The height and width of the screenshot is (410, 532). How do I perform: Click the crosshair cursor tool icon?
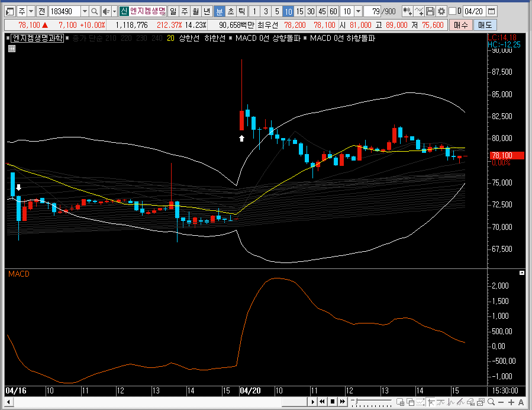pyautogui.click(x=431, y=402)
